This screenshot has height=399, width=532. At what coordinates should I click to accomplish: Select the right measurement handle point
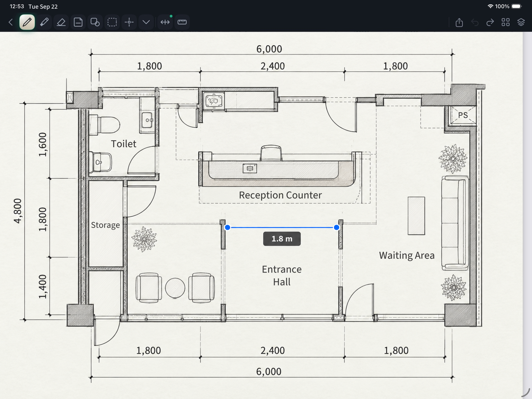[x=337, y=228]
